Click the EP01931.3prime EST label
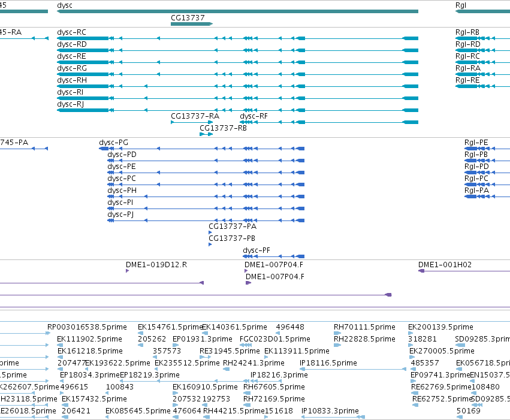 point(203,339)
